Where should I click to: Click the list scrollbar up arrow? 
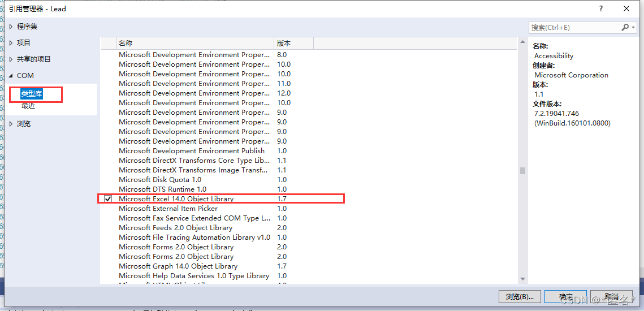pos(522,42)
